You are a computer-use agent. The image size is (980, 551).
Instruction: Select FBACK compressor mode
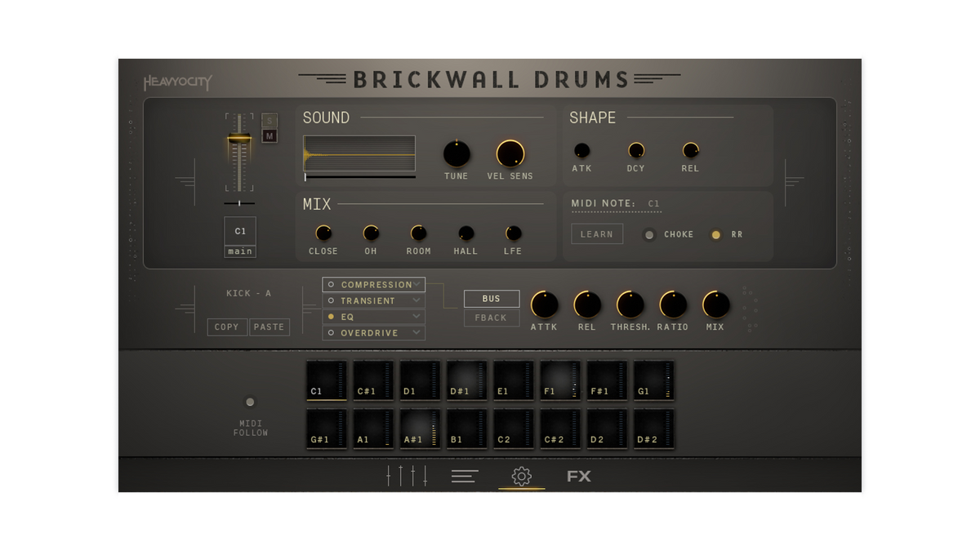coord(492,318)
